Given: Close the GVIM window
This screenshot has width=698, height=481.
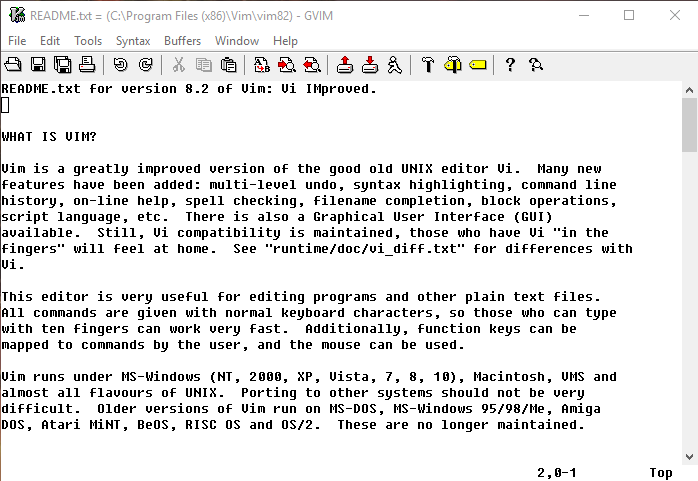Looking at the screenshot, I should pyautogui.click(x=675, y=15).
